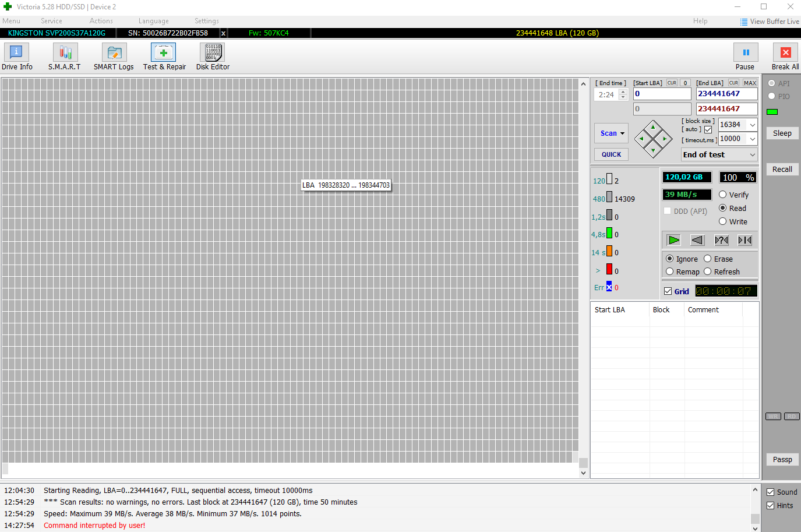Pause the running scan
Screen dimensions: 801x532
coord(745,53)
